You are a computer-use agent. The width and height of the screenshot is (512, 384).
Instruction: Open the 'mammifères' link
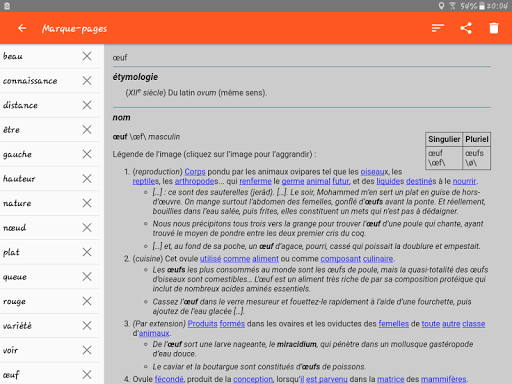(444, 379)
